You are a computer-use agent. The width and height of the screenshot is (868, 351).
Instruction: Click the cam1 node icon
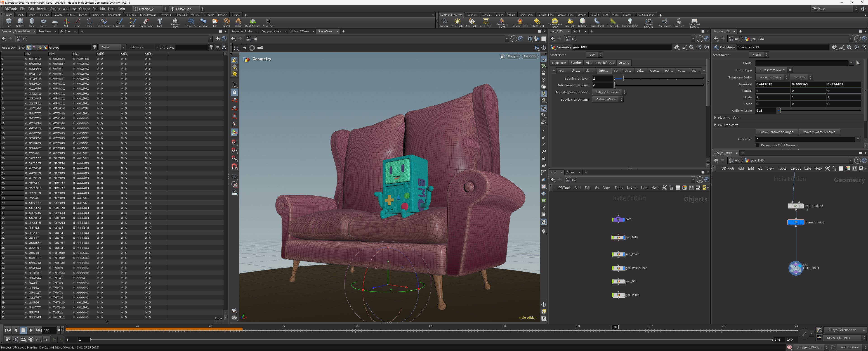point(618,219)
